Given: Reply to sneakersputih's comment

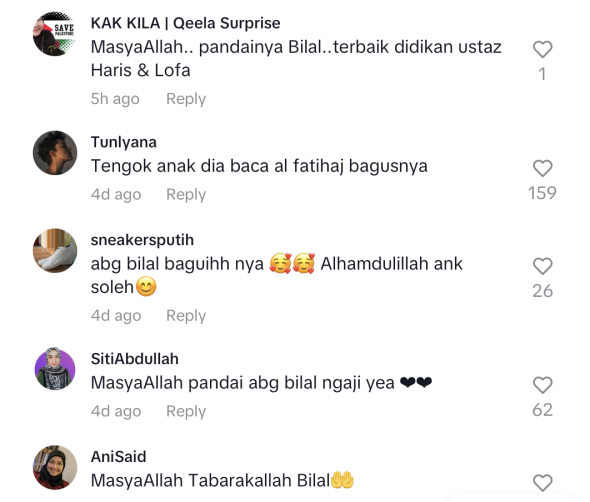Looking at the screenshot, I should tap(186, 316).
